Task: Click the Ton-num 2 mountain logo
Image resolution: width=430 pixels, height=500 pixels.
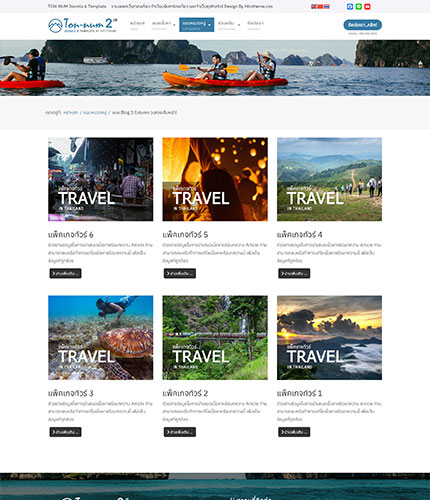Action: [x=82, y=25]
